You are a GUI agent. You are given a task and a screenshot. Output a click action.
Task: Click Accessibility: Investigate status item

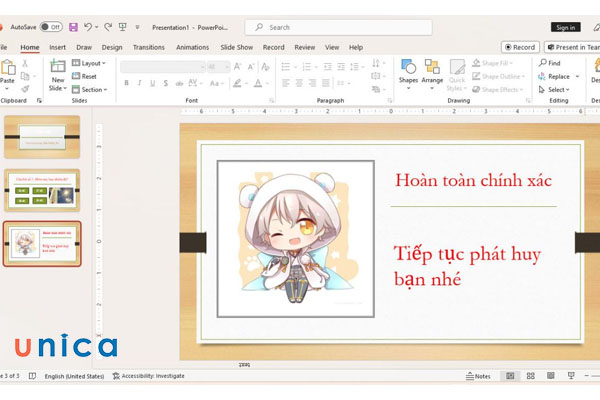pos(148,376)
